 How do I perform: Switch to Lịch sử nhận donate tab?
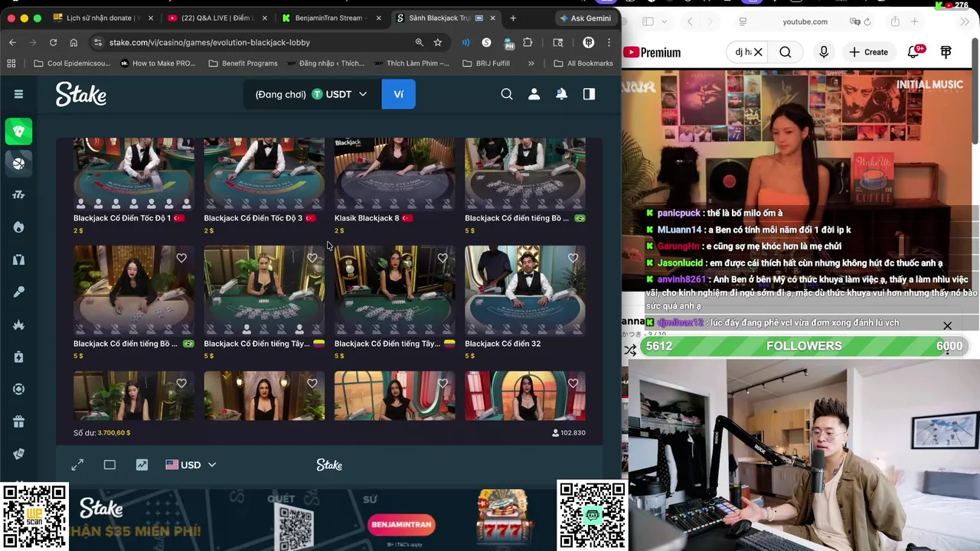(x=103, y=18)
